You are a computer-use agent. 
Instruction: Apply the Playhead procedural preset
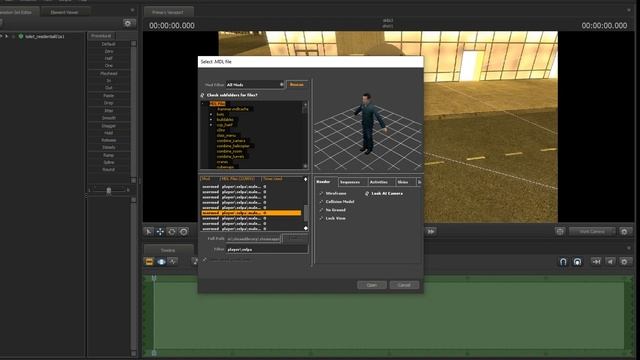pos(109,73)
